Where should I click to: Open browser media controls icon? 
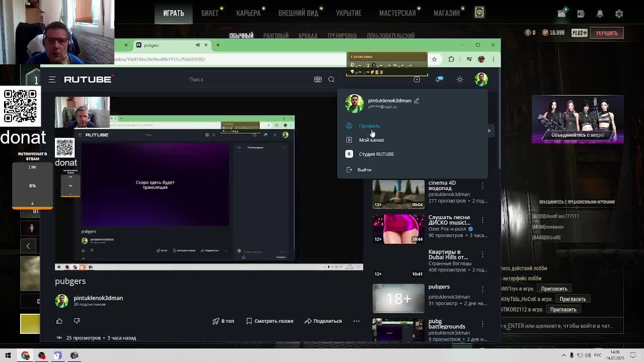point(469,59)
